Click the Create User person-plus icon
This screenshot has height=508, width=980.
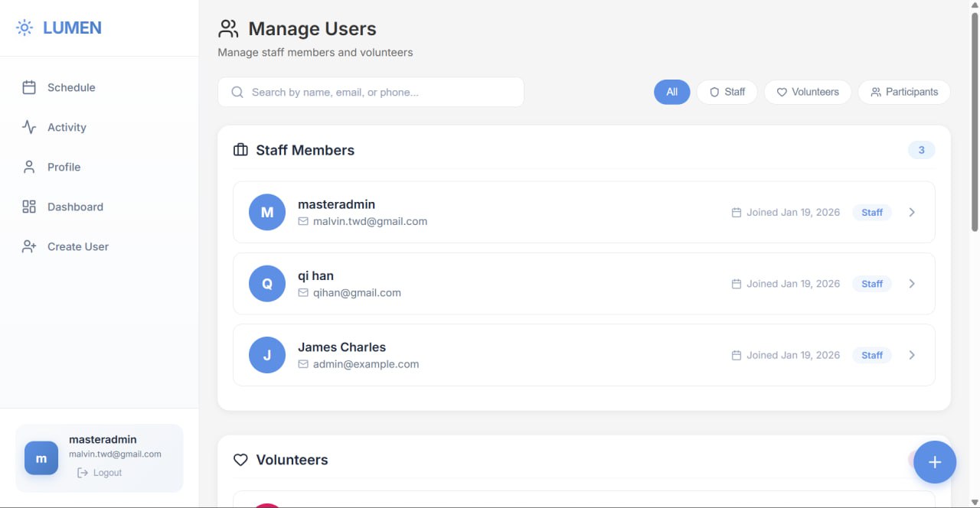click(29, 246)
